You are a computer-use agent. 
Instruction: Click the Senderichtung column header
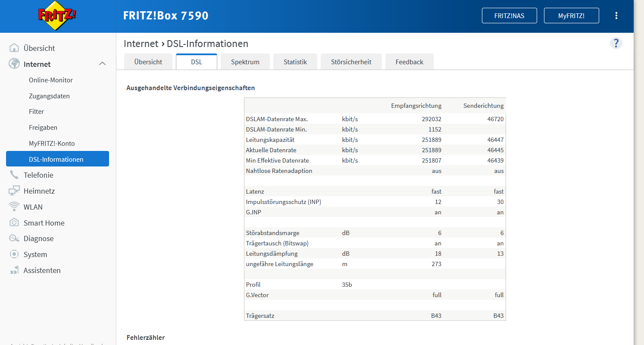484,106
